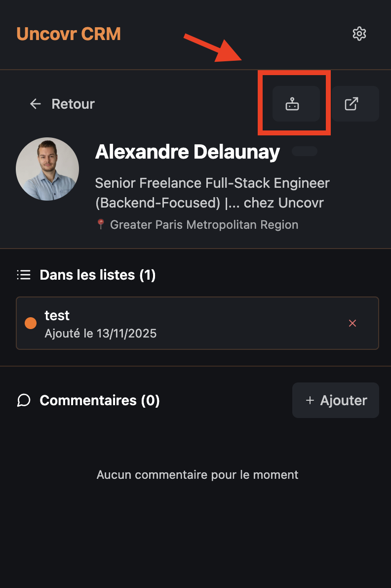Click the Commentaires (0) heading
391x588 pixels.
(x=100, y=400)
